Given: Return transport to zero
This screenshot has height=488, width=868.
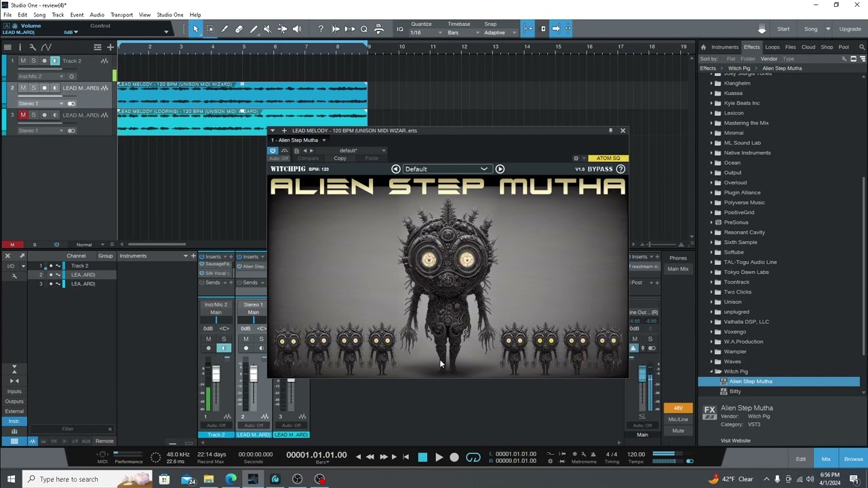Looking at the screenshot, I should [x=406, y=457].
